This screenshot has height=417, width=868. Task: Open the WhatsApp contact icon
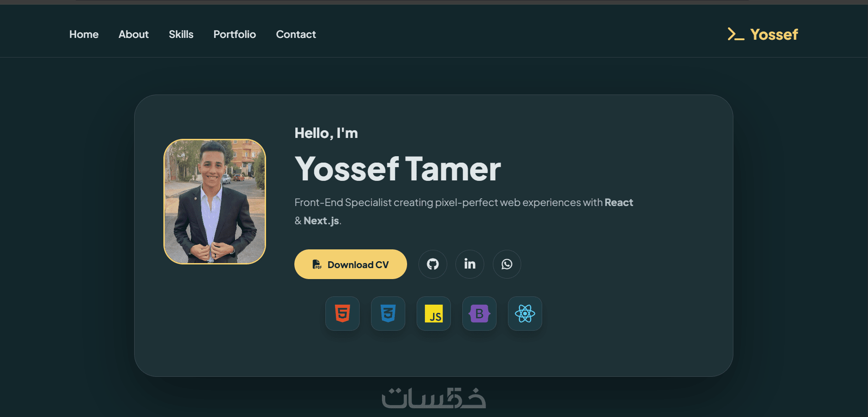(507, 264)
